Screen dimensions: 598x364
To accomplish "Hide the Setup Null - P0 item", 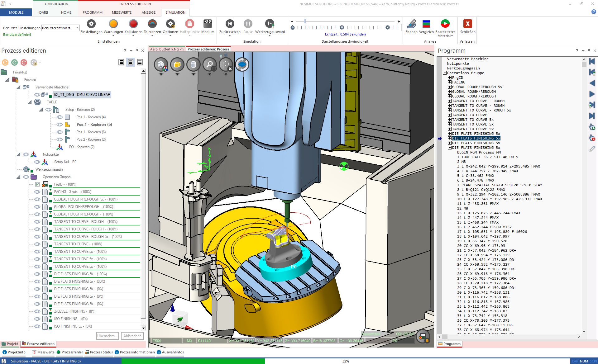I will pyautogui.click(x=37, y=162).
